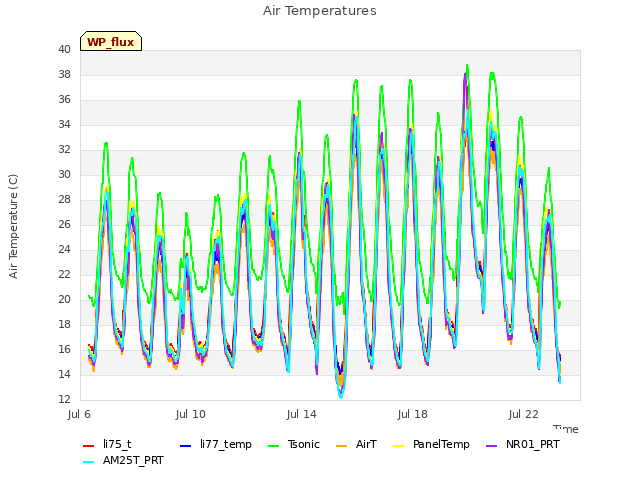
Task: Toggle NR01_PRT series in the legend
Action: click(522, 444)
